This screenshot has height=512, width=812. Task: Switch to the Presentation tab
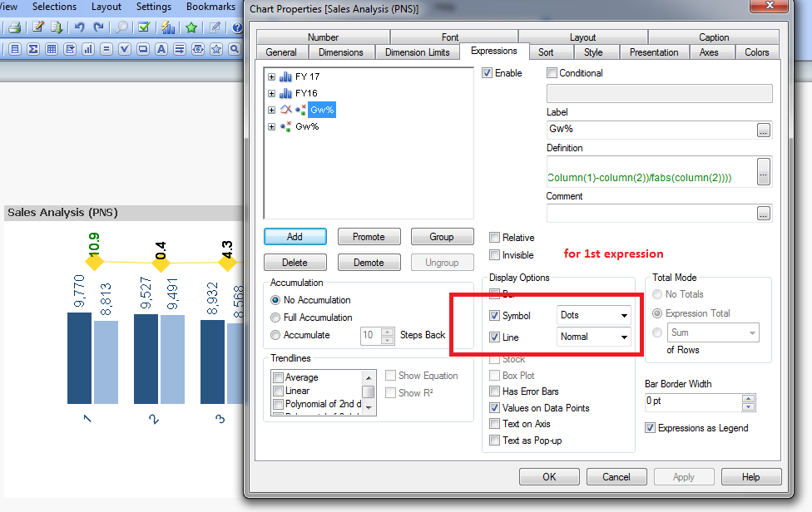pyautogui.click(x=654, y=52)
